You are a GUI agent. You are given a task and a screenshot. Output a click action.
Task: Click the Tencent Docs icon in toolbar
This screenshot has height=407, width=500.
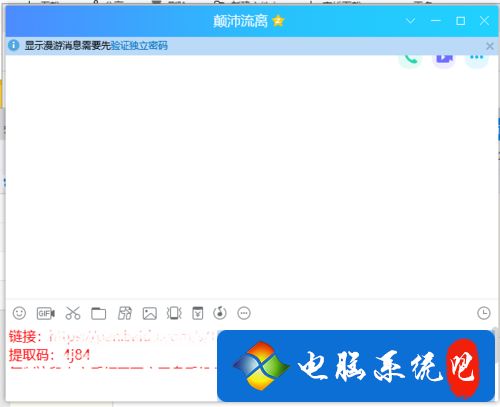(125, 313)
